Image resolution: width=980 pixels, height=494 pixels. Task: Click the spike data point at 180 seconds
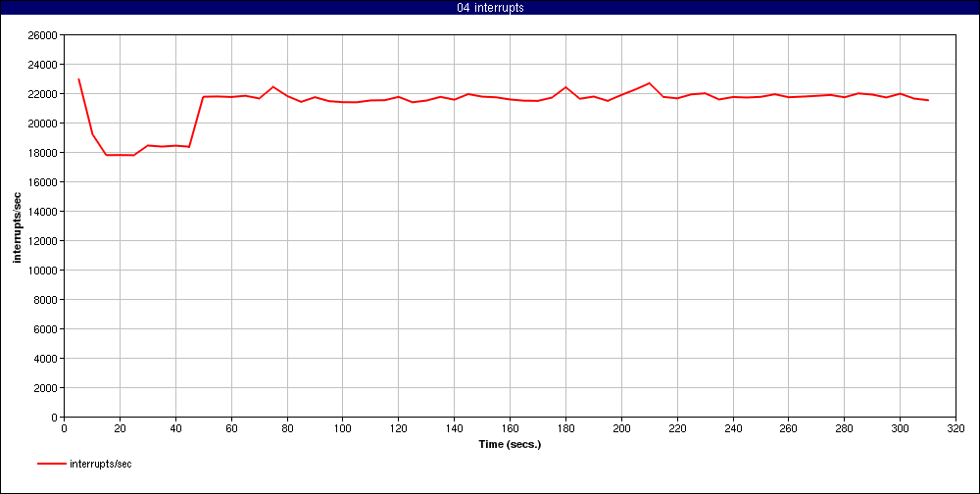click(565, 87)
